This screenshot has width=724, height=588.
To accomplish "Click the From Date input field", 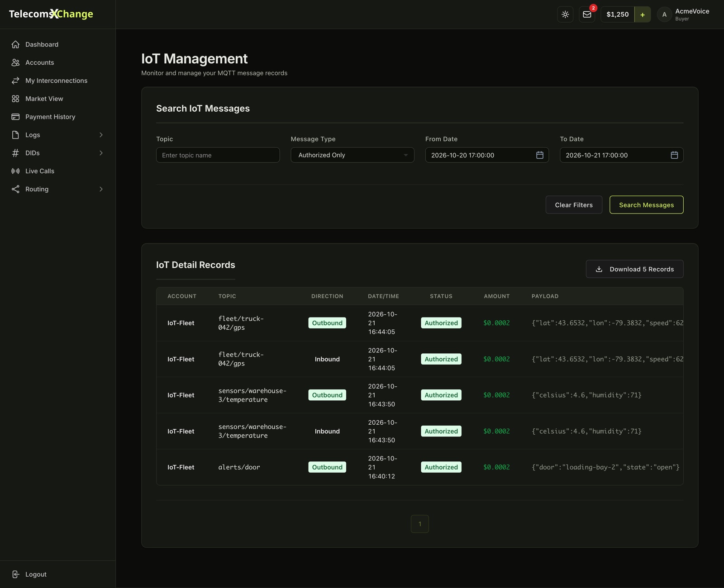I will click(x=487, y=155).
